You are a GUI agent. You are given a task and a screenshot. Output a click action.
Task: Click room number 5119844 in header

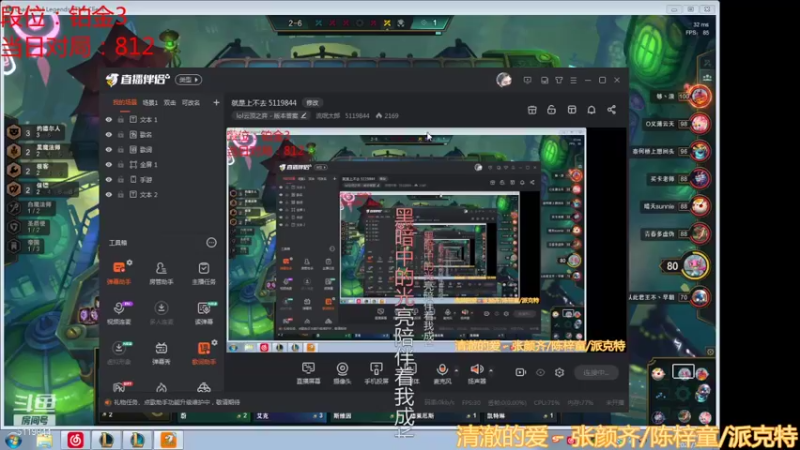pyautogui.click(x=357, y=116)
